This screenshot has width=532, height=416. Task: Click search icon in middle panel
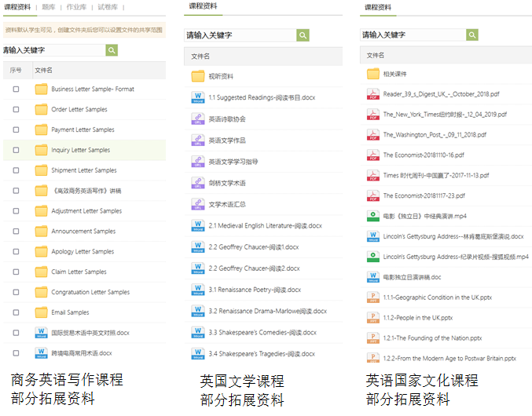click(x=303, y=35)
